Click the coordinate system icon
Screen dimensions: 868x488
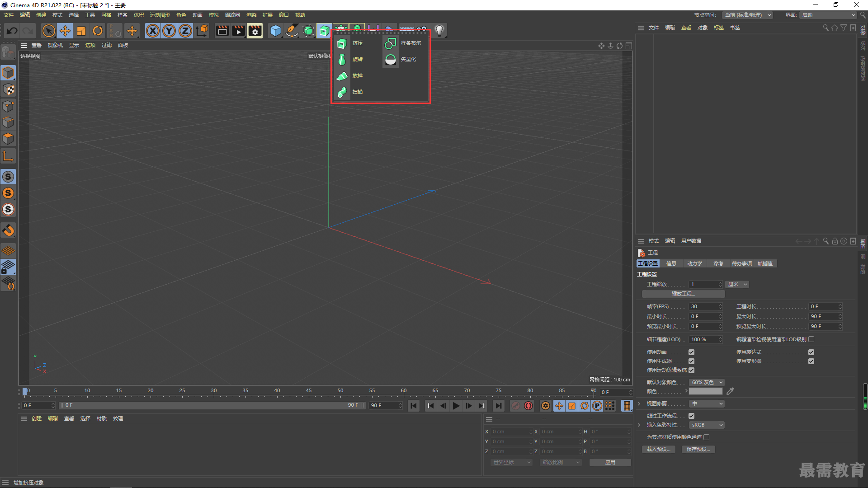point(202,31)
